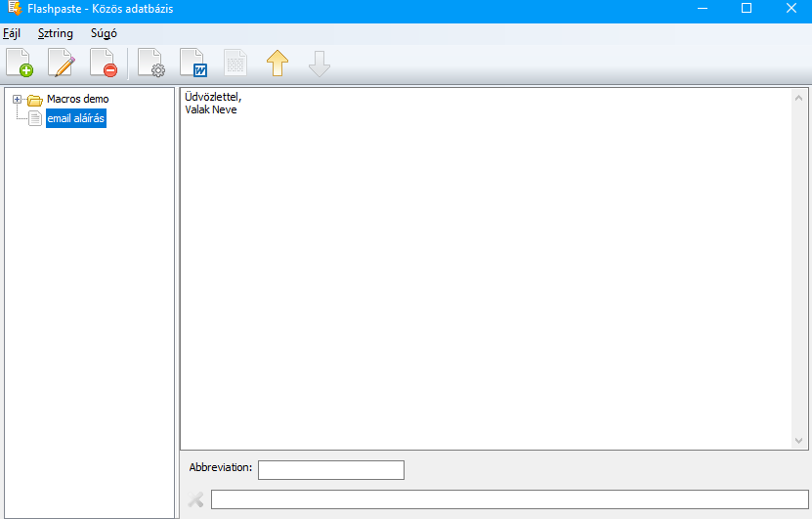This screenshot has height=519, width=812.
Task: Open the Sztring menu
Action: coord(55,33)
